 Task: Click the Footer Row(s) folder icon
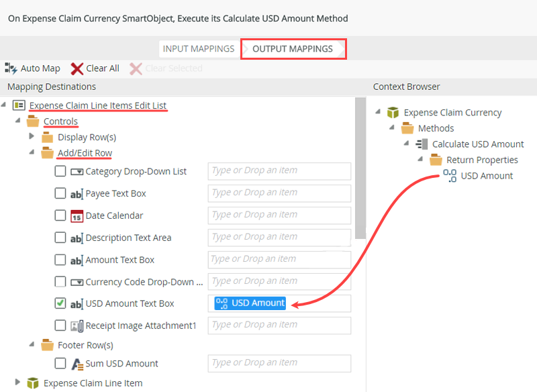47,345
